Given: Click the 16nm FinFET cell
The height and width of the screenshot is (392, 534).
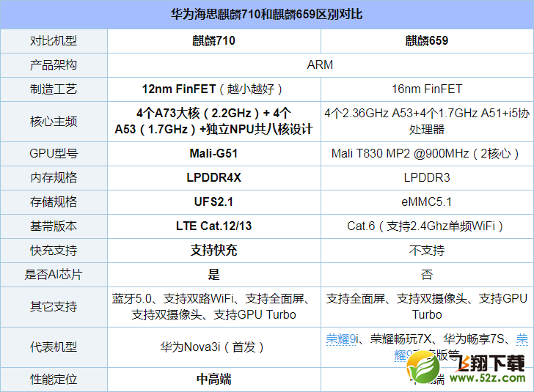Looking at the screenshot, I should (x=427, y=89).
